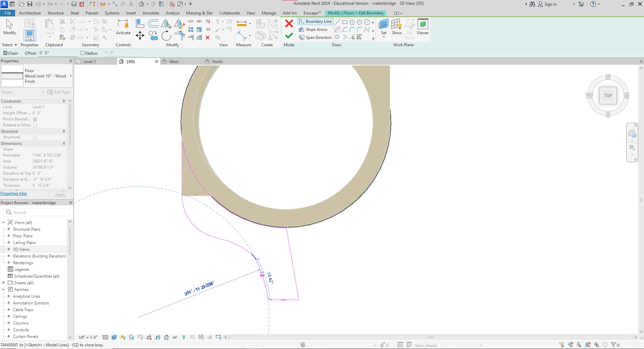
Task: Click Show work plane icon
Action: coord(397,27)
